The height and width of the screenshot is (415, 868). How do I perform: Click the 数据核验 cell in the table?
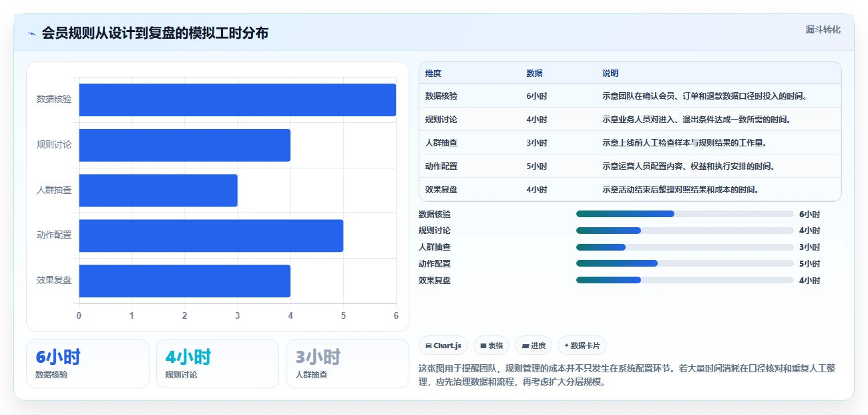point(441,96)
